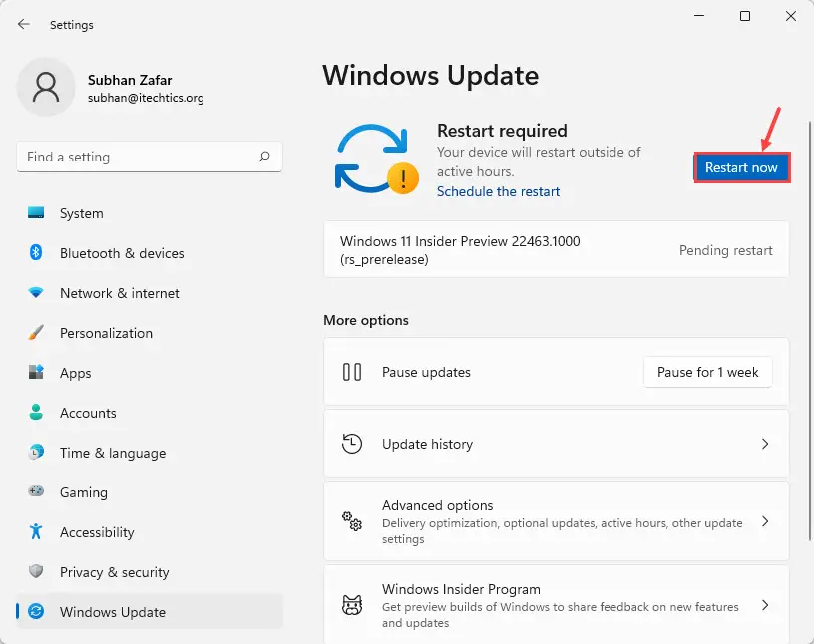Viewport: 814px width, 644px height.
Task: Click Pause for 1 week button
Action: point(707,372)
